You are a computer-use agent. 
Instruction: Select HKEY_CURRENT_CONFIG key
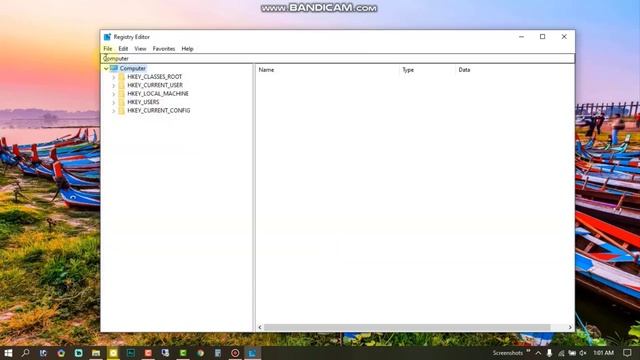coord(159,111)
